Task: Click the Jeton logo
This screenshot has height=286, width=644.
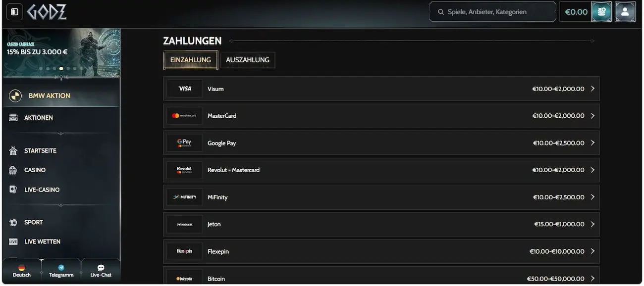Action: pyautogui.click(x=185, y=224)
